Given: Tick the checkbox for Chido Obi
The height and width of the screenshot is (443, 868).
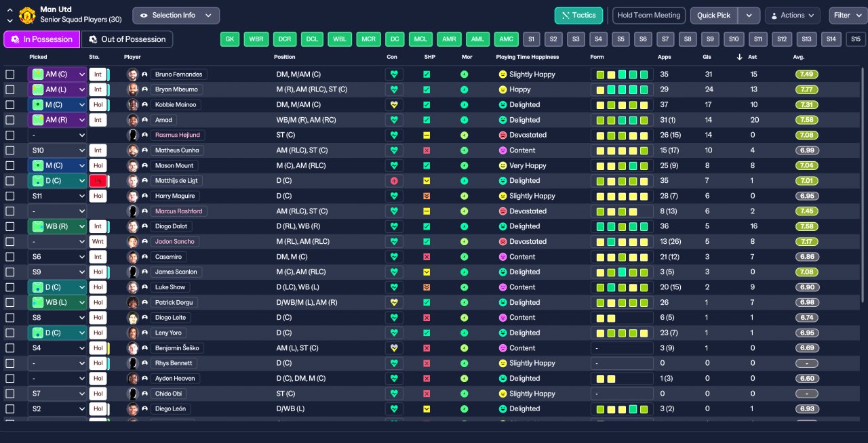Looking at the screenshot, I should 9,394.
